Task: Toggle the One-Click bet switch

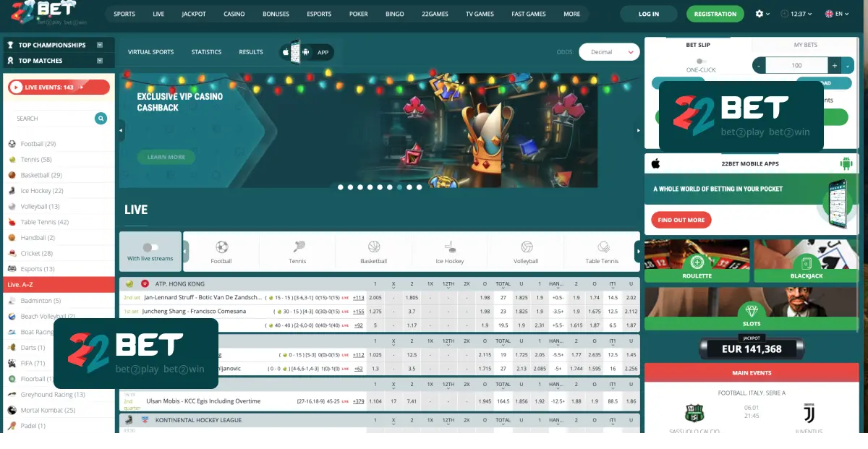Action: [700, 61]
